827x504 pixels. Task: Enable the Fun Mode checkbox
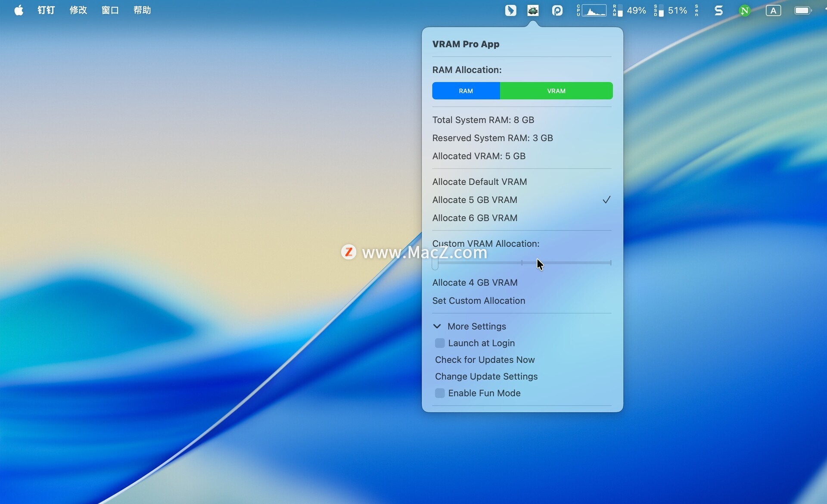coord(440,393)
